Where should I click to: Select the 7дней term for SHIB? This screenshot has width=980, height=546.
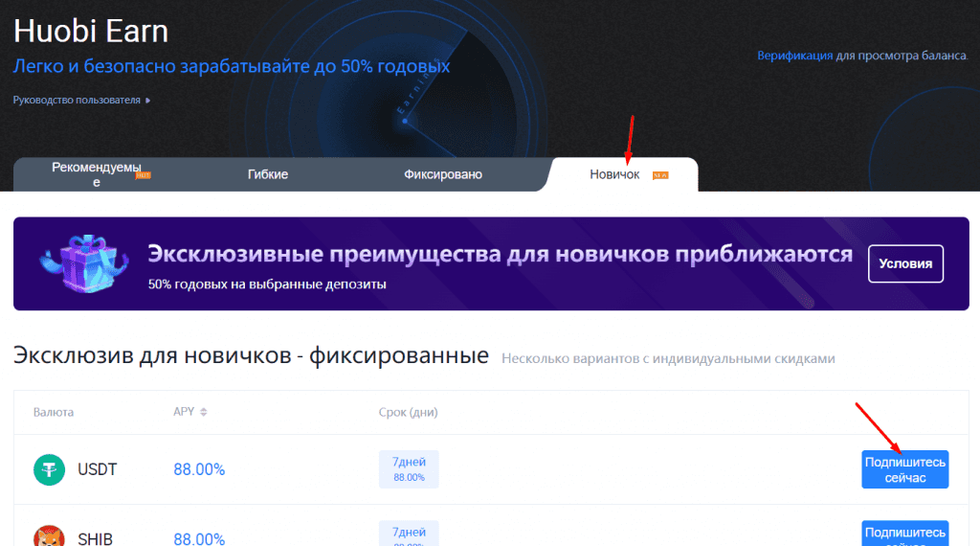(x=409, y=534)
